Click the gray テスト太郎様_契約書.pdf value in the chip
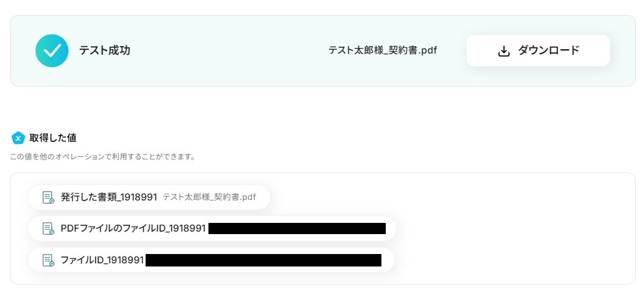The image size is (644, 292). pos(209,197)
